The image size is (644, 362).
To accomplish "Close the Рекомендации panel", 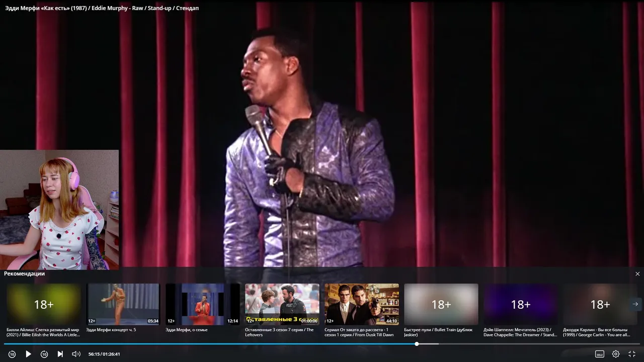I will click(x=637, y=274).
